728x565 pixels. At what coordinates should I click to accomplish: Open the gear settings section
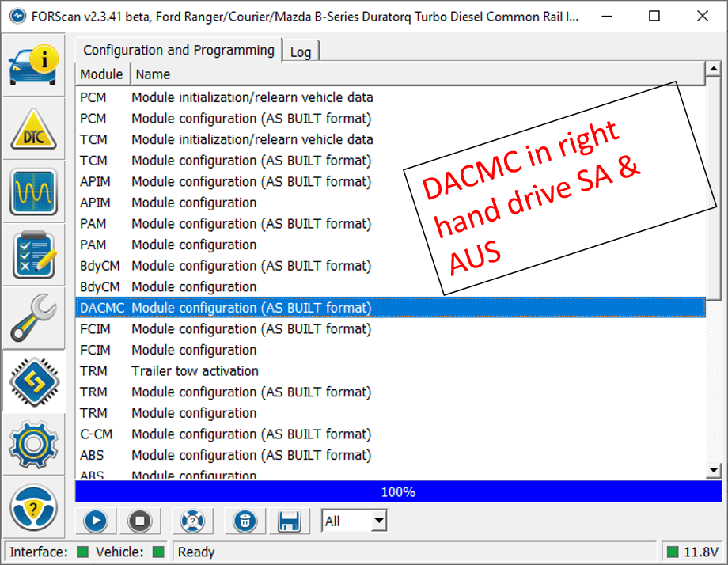[x=34, y=444]
